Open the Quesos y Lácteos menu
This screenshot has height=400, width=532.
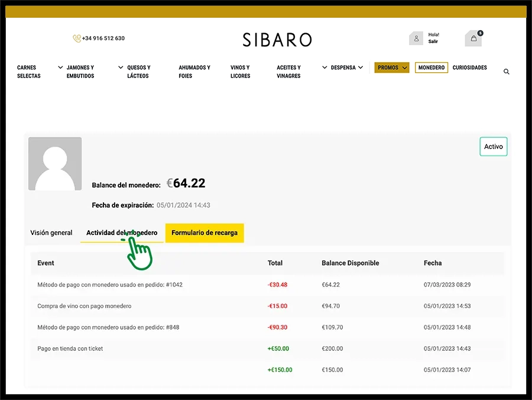click(139, 72)
